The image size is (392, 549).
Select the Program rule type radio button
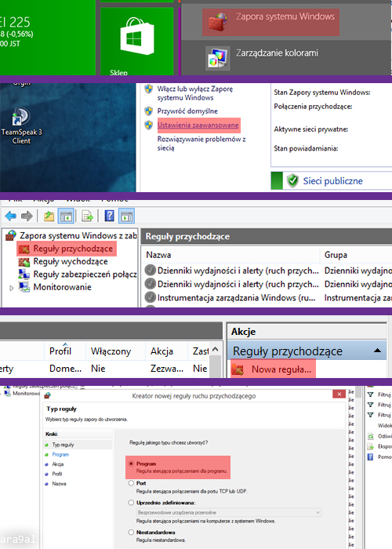coord(131,464)
